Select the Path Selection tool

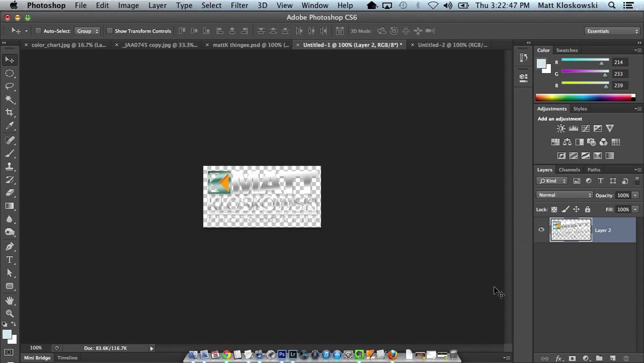10,273
